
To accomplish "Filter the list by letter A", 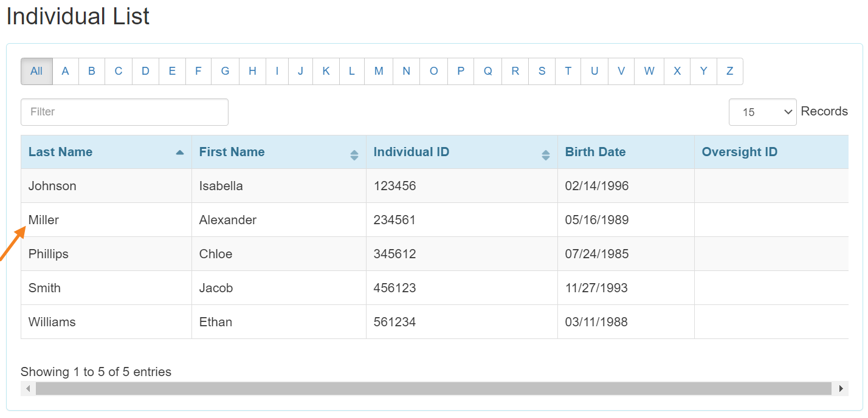I will [x=65, y=71].
